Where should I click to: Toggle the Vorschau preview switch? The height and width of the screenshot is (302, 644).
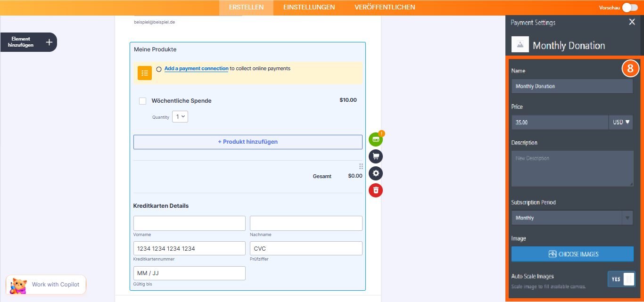pos(629,8)
